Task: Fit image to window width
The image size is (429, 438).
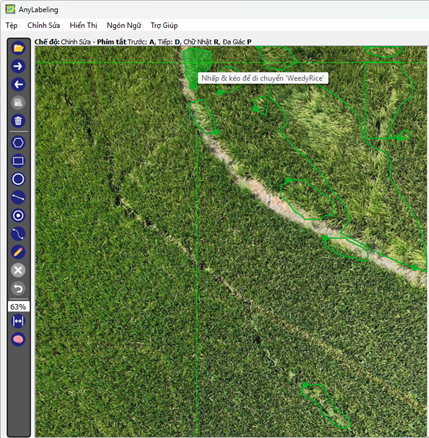Action: tap(18, 321)
